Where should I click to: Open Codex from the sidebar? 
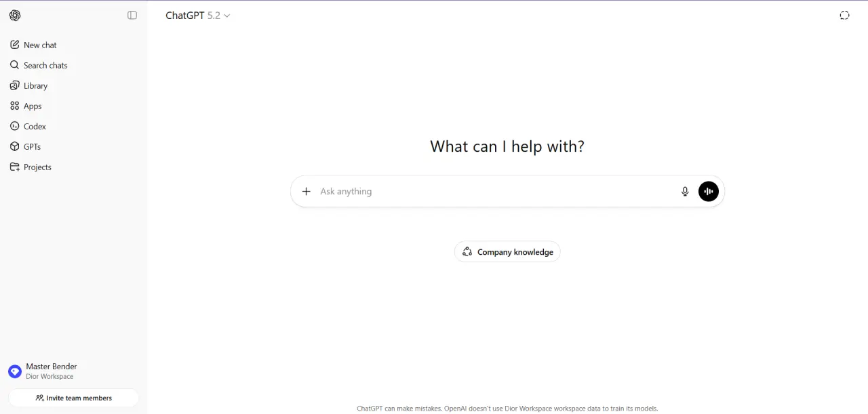pyautogui.click(x=73, y=126)
